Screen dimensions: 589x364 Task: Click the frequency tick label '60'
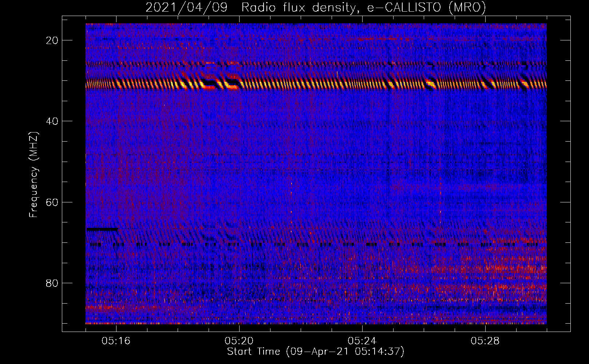pyautogui.click(x=52, y=202)
